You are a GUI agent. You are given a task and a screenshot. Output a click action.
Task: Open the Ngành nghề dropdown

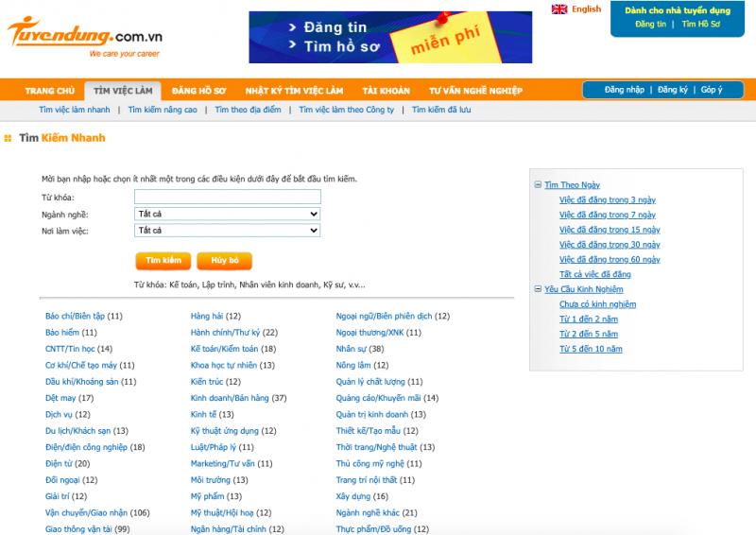click(227, 214)
